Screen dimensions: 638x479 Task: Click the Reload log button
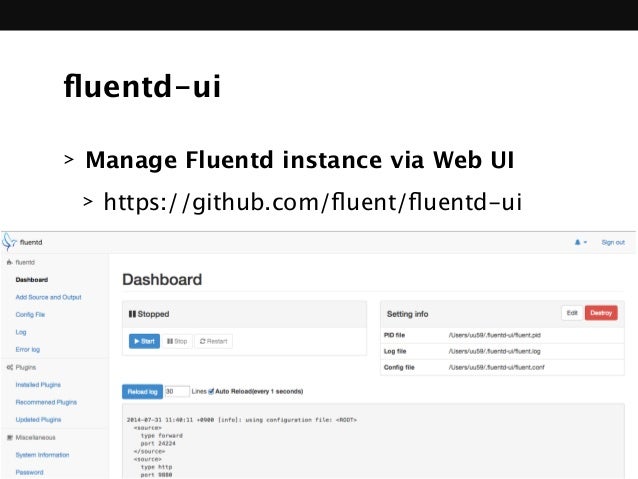coord(142,392)
